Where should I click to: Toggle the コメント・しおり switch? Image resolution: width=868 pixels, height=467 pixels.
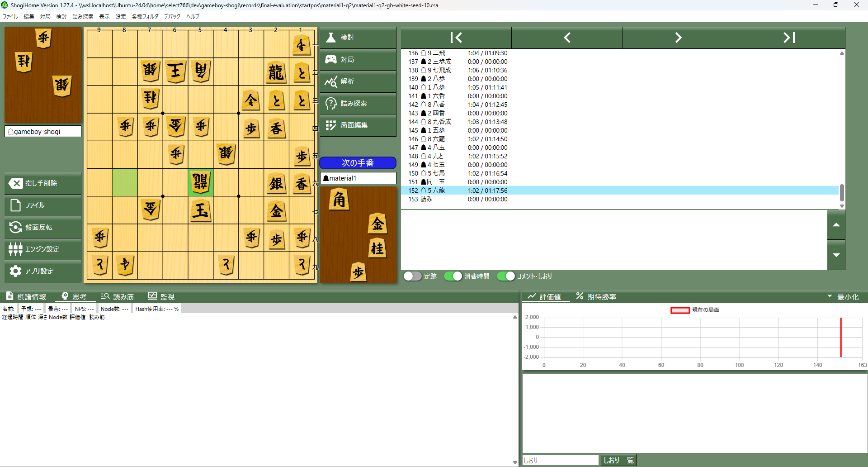(x=505, y=276)
